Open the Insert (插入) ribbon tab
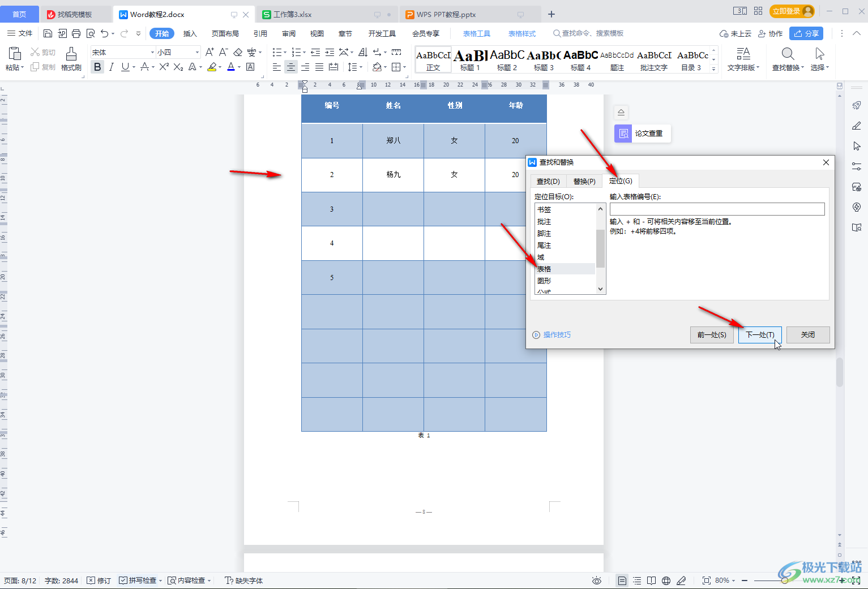 pyautogui.click(x=190, y=33)
